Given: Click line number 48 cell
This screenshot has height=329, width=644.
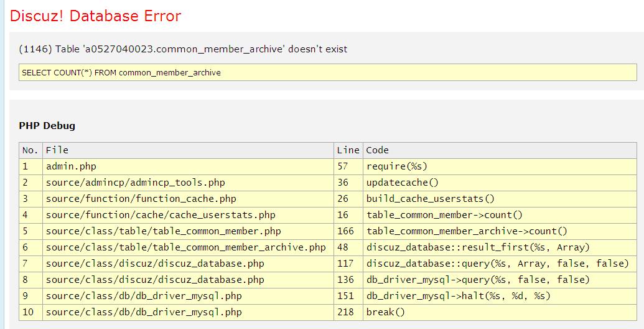Looking at the screenshot, I should pyautogui.click(x=348, y=247).
